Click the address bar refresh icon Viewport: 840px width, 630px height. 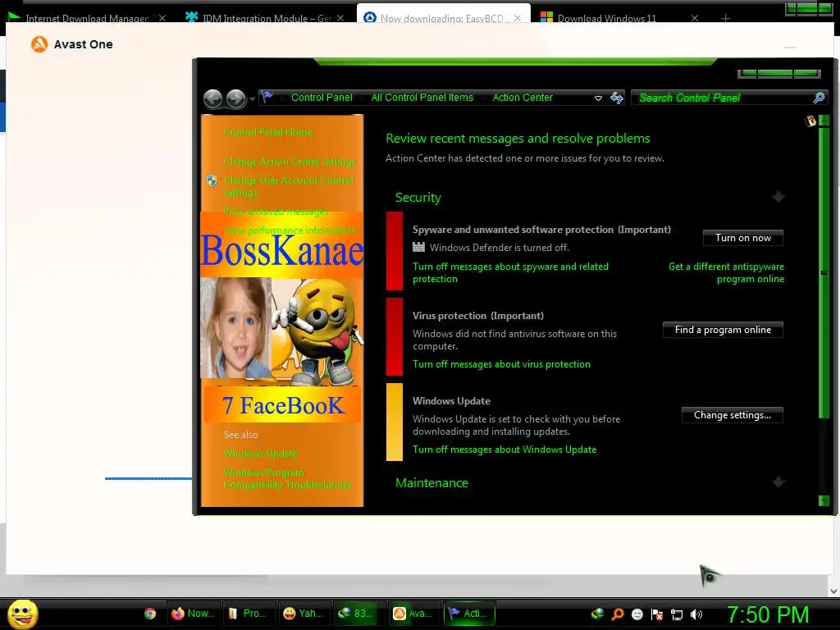pos(617,98)
